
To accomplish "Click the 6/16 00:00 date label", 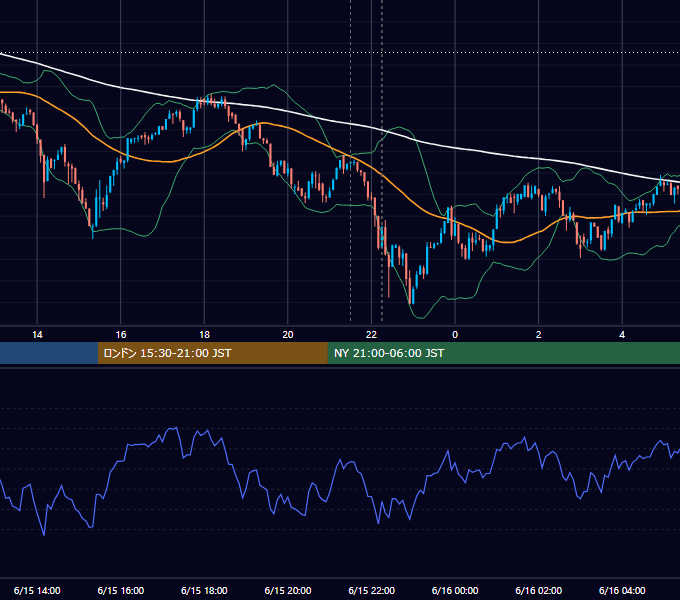I will click(455, 590).
